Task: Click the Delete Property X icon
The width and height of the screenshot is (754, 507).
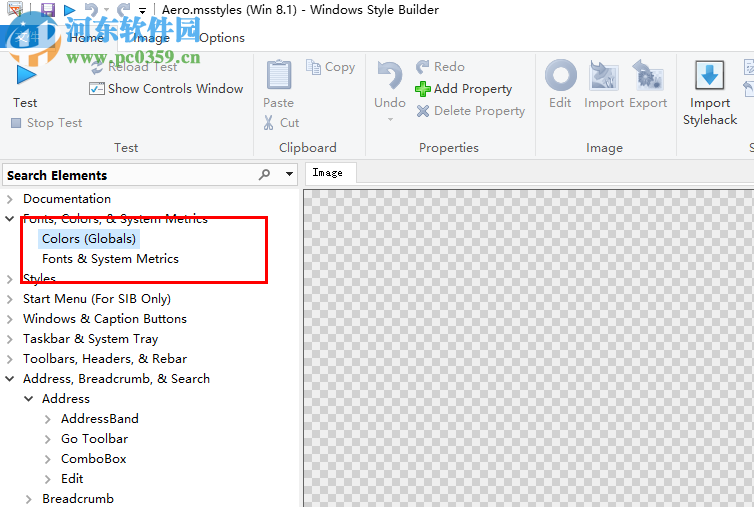Action: pos(423,111)
